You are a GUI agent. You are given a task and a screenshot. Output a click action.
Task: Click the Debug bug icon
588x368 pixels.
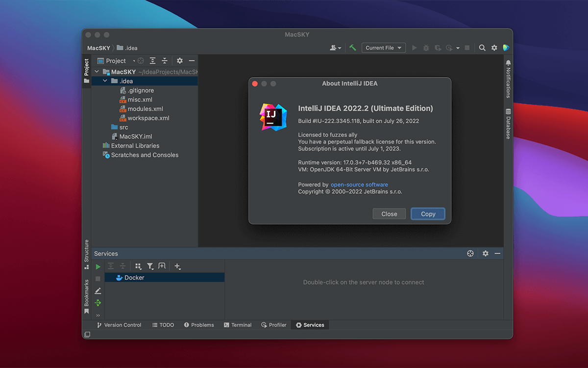pos(426,48)
